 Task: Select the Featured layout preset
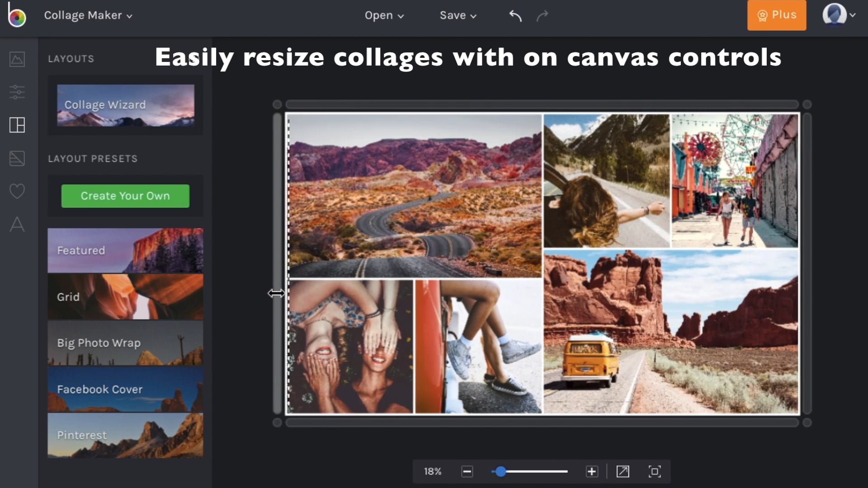(x=125, y=250)
